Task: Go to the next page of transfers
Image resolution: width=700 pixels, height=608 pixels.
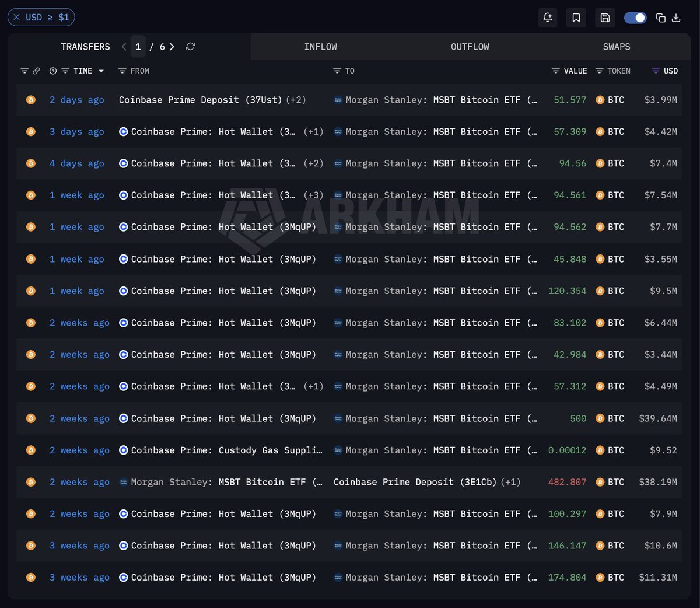Action: click(x=171, y=47)
